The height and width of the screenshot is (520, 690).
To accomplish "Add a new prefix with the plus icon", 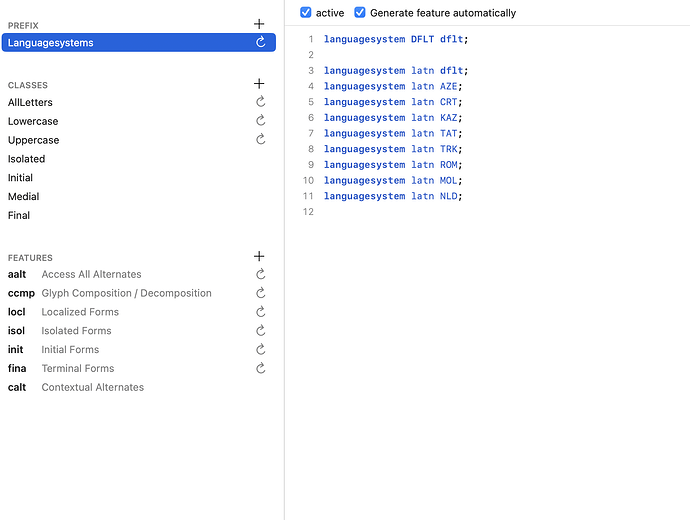I will tap(259, 24).
